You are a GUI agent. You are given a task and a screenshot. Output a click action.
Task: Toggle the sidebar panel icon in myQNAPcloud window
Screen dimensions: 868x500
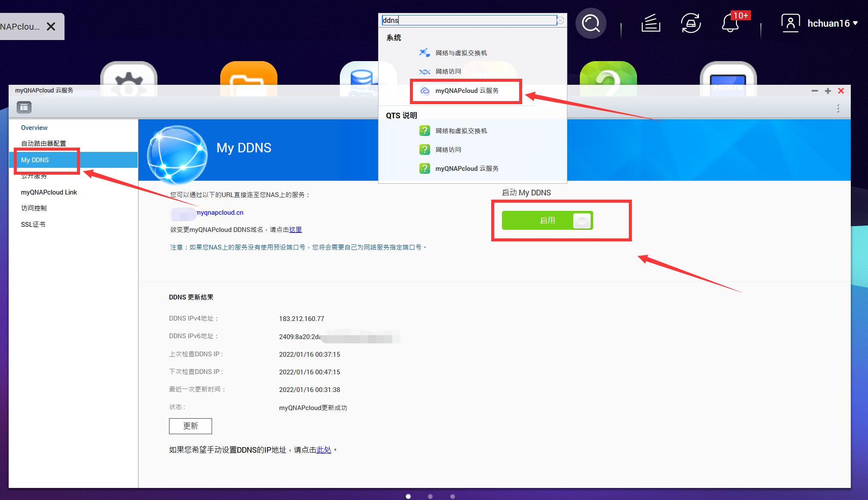pyautogui.click(x=24, y=107)
